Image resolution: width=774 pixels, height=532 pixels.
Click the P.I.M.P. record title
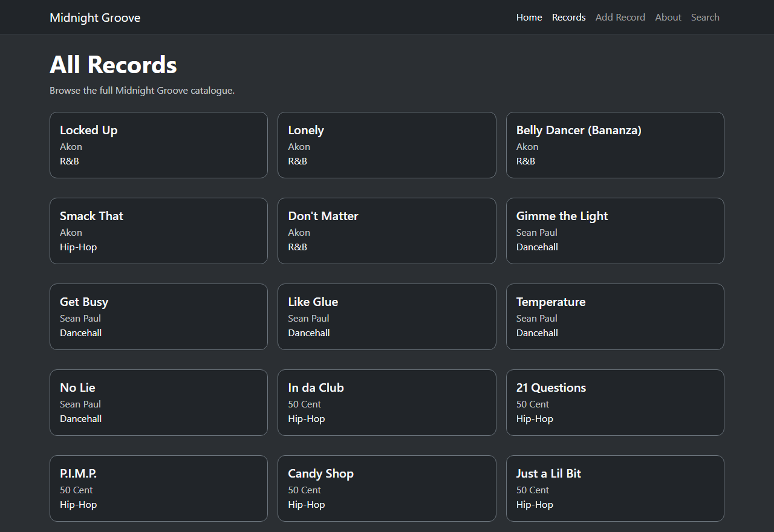coord(78,473)
